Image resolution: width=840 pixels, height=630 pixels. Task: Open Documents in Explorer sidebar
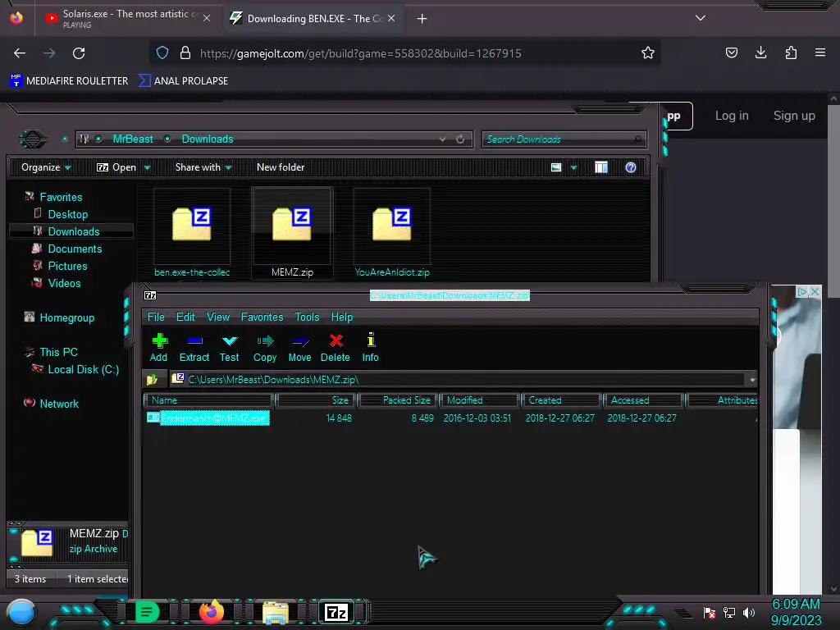tap(75, 249)
